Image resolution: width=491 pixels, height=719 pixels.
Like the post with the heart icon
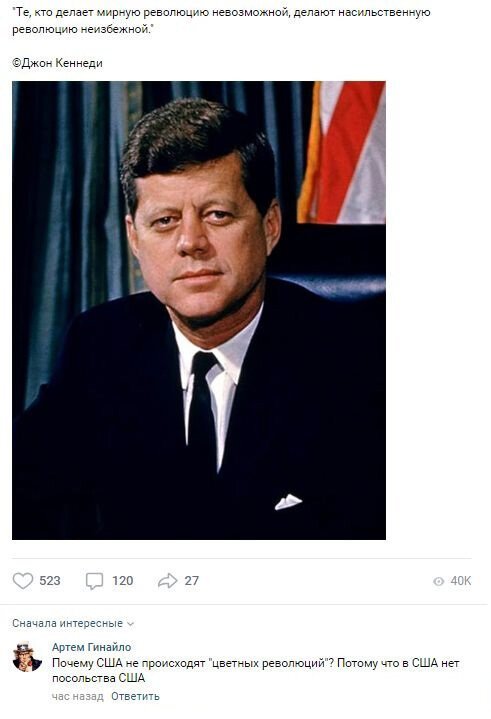click(x=22, y=581)
